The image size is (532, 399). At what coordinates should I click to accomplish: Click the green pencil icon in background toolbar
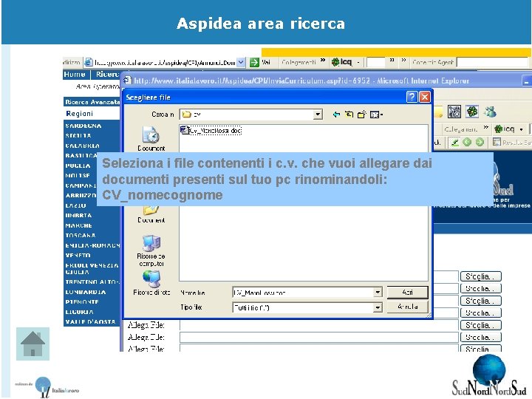click(x=454, y=142)
